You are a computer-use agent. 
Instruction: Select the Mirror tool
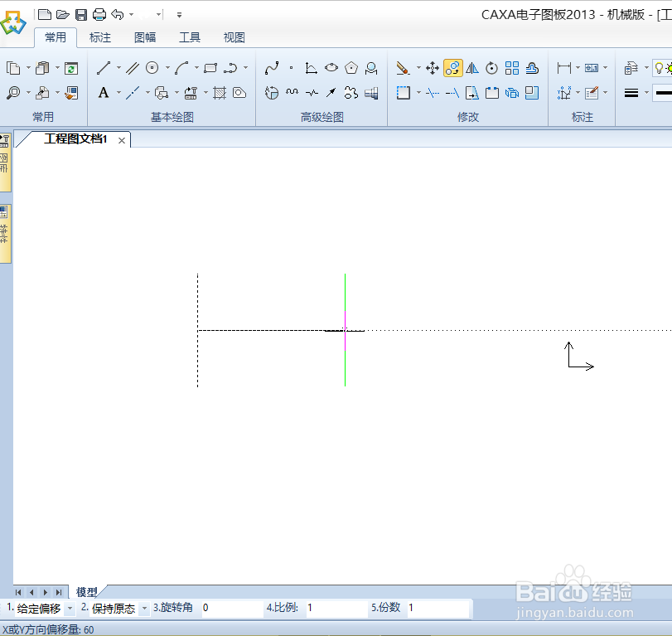[x=472, y=68]
